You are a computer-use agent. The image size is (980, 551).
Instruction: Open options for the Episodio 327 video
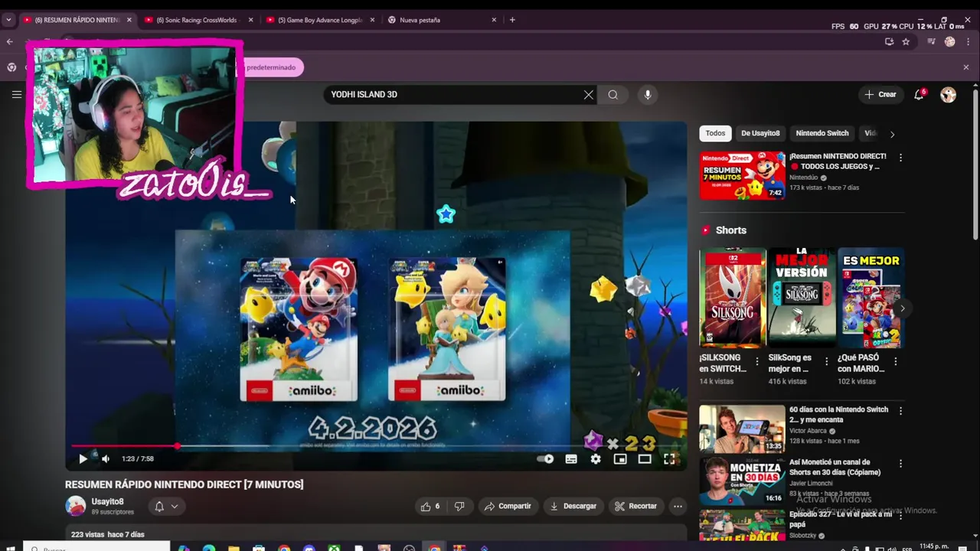click(900, 516)
